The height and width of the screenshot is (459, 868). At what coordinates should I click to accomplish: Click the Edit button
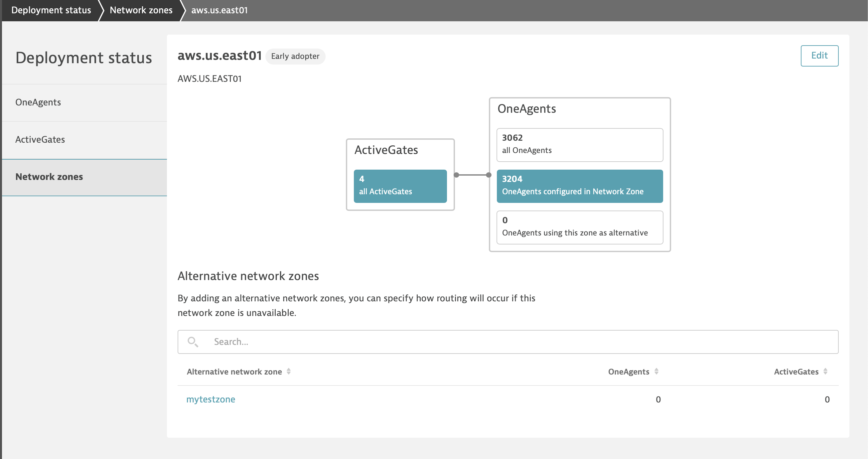tap(819, 56)
